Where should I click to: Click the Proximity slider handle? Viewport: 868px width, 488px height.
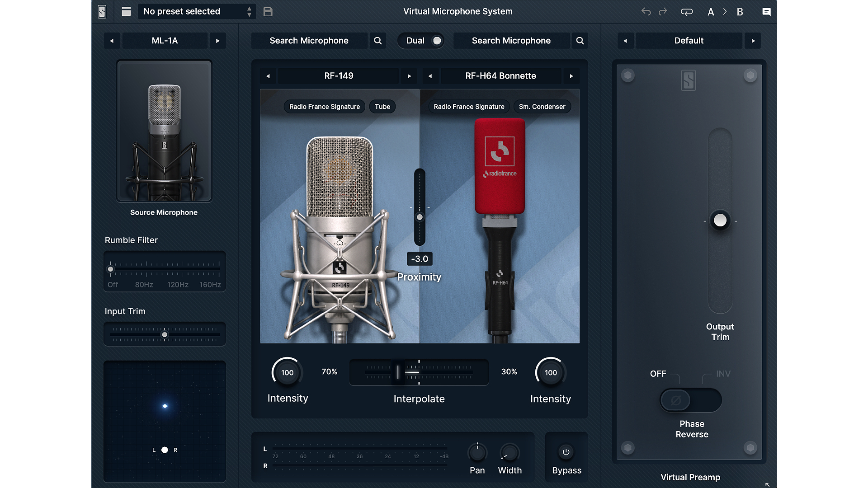[x=420, y=217]
